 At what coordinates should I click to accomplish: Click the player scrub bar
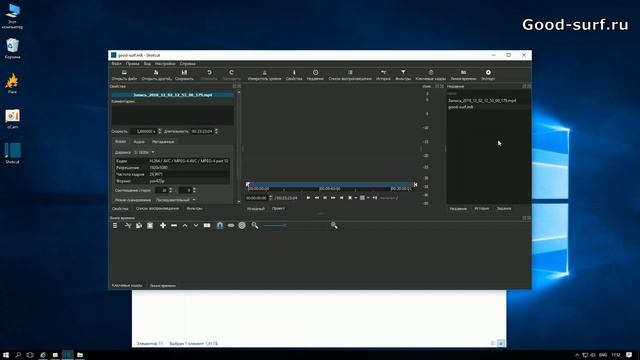pos(331,185)
